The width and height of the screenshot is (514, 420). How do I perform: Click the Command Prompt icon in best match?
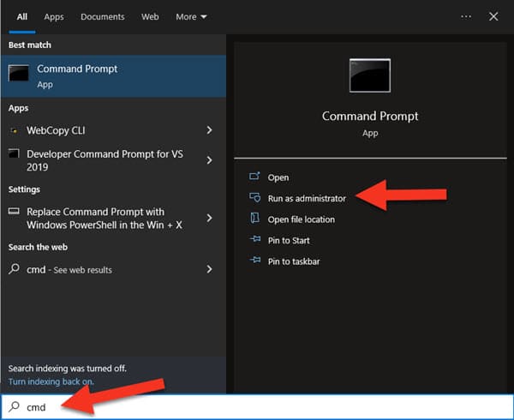18,73
